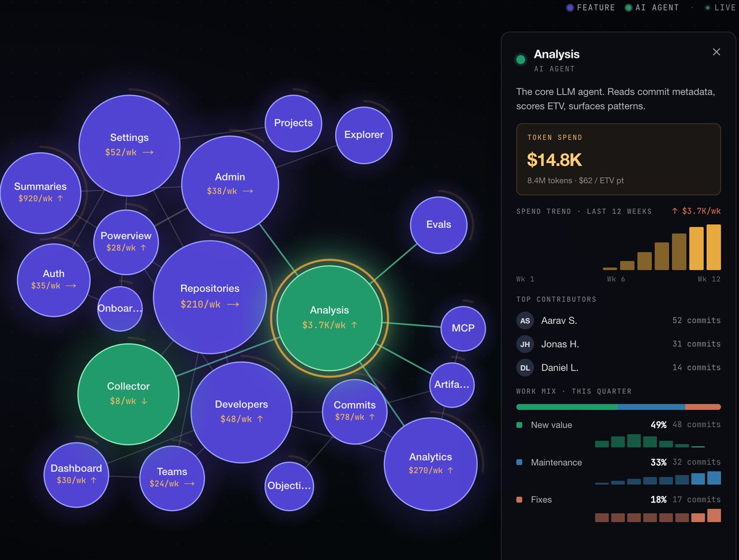This screenshot has width=739, height=560.
Task: Click the Week 12 spend trend bar
Action: point(714,247)
